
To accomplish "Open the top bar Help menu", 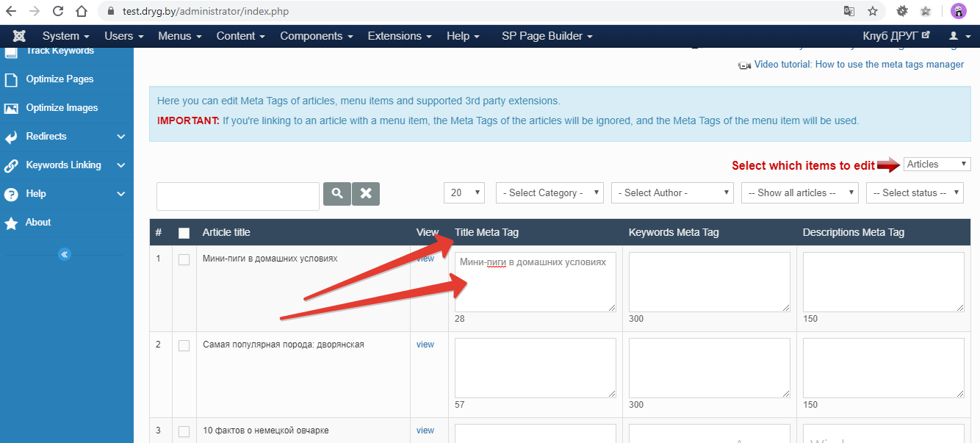I will 463,36.
